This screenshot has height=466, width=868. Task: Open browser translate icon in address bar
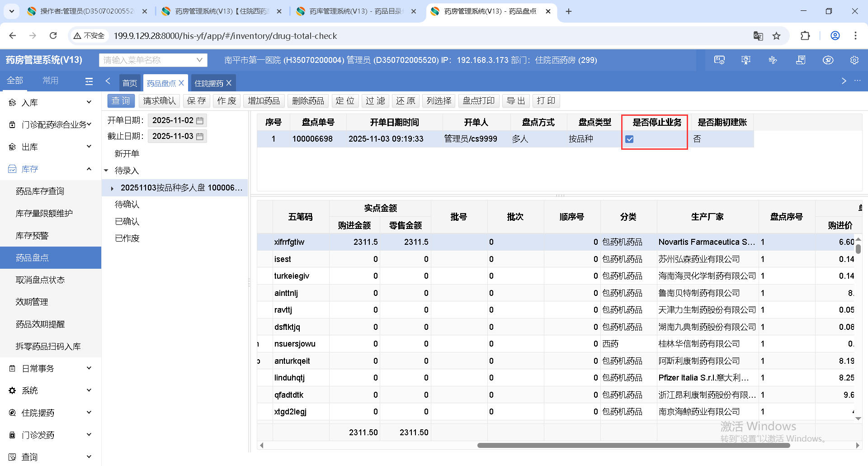click(758, 36)
